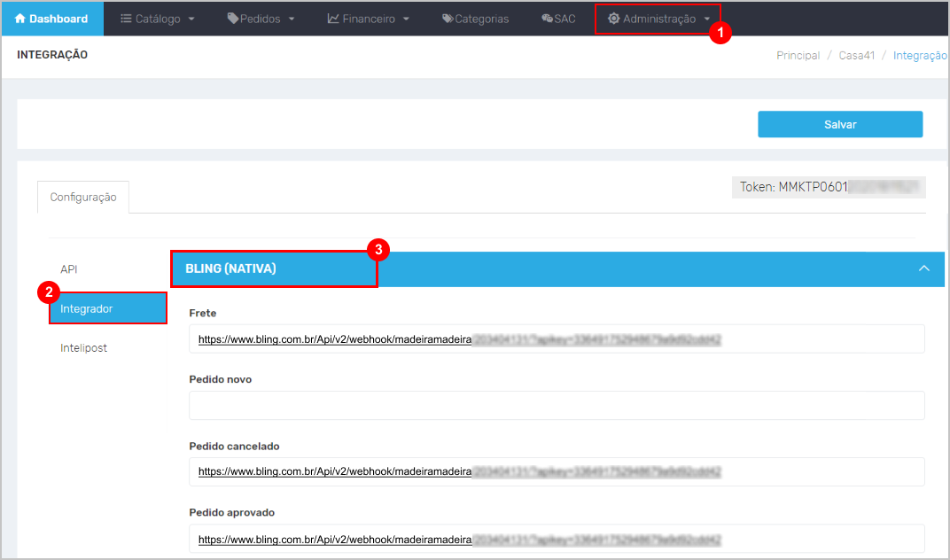The width and height of the screenshot is (950, 560).
Task: Click the Catálogo list icon
Action: point(126,19)
